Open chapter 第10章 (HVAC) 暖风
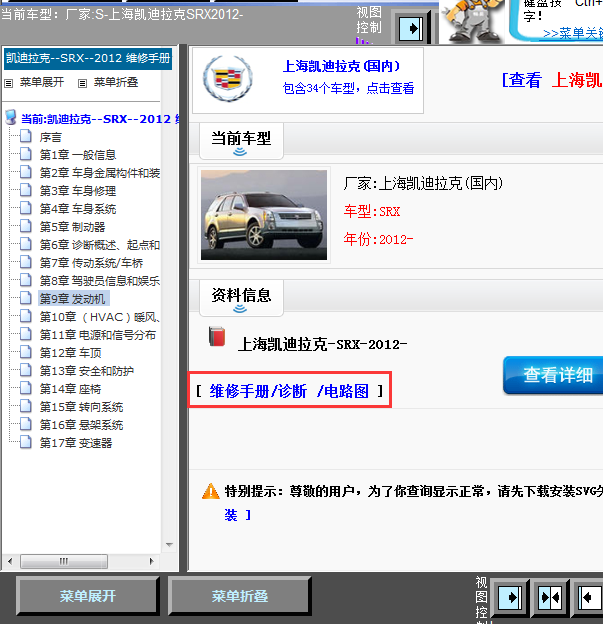This screenshot has width=603, height=624. coord(100,317)
